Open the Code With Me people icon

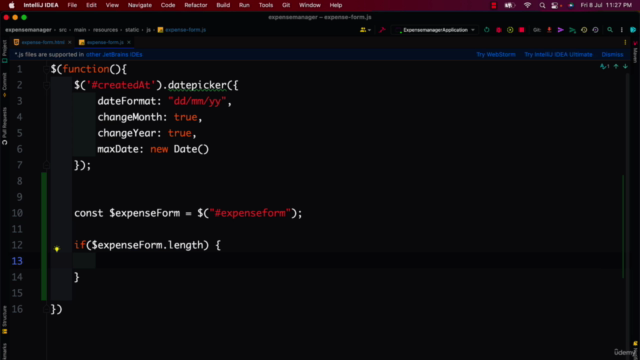(365, 30)
